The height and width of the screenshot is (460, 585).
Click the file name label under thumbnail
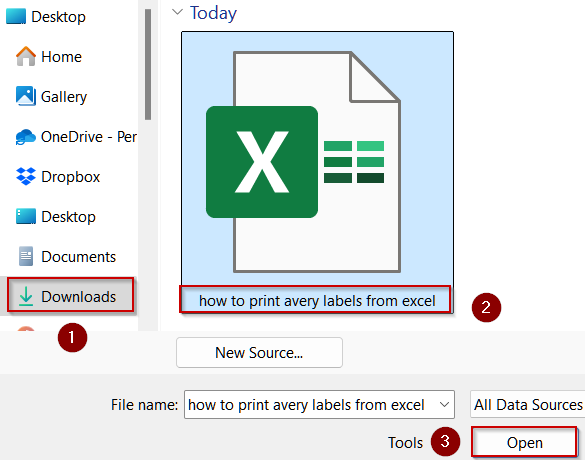pyautogui.click(x=317, y=301)
